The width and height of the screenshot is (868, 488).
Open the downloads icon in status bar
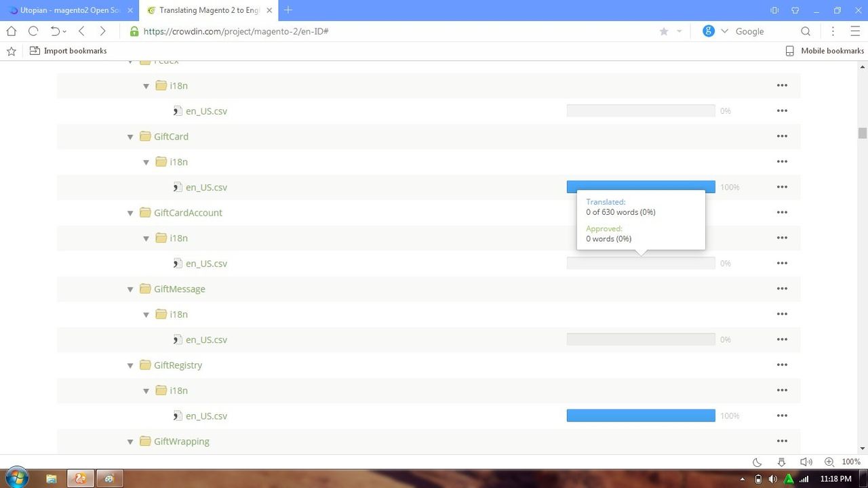click(x=781, y=462)
